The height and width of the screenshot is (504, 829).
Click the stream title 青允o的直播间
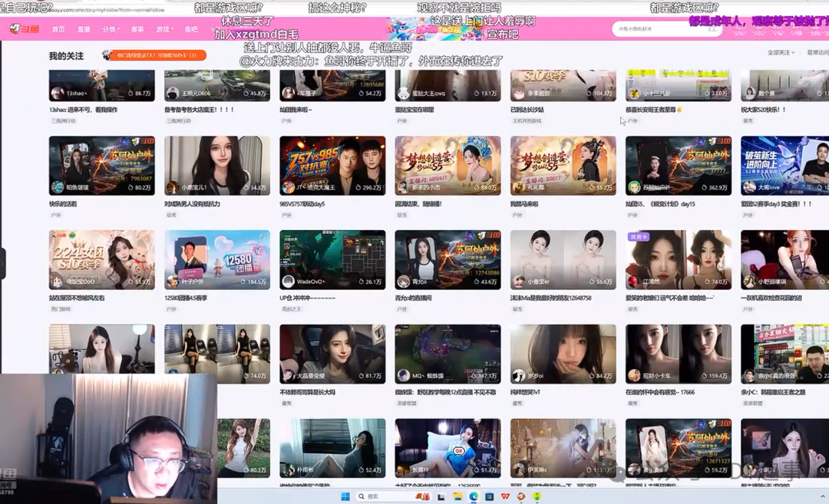(413, 298)
